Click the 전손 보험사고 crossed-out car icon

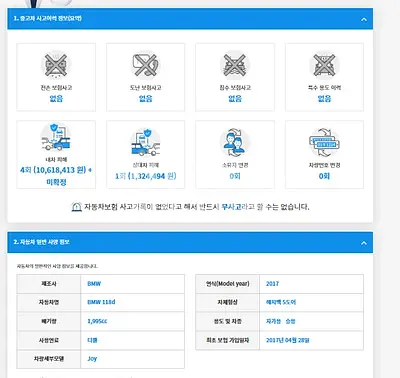coord(56,65)
